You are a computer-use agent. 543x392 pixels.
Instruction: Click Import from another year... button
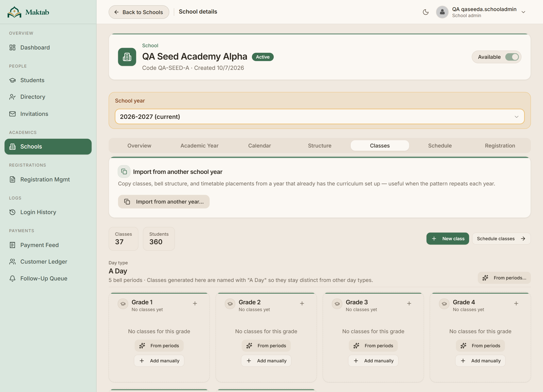point(164,202)
